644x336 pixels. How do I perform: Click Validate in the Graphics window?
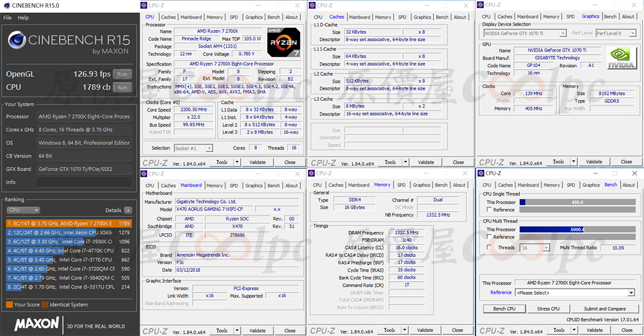click(594, 162)
